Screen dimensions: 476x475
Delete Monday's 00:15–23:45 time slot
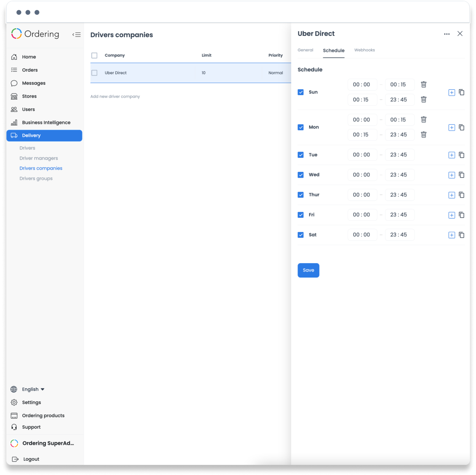[423, 135]
